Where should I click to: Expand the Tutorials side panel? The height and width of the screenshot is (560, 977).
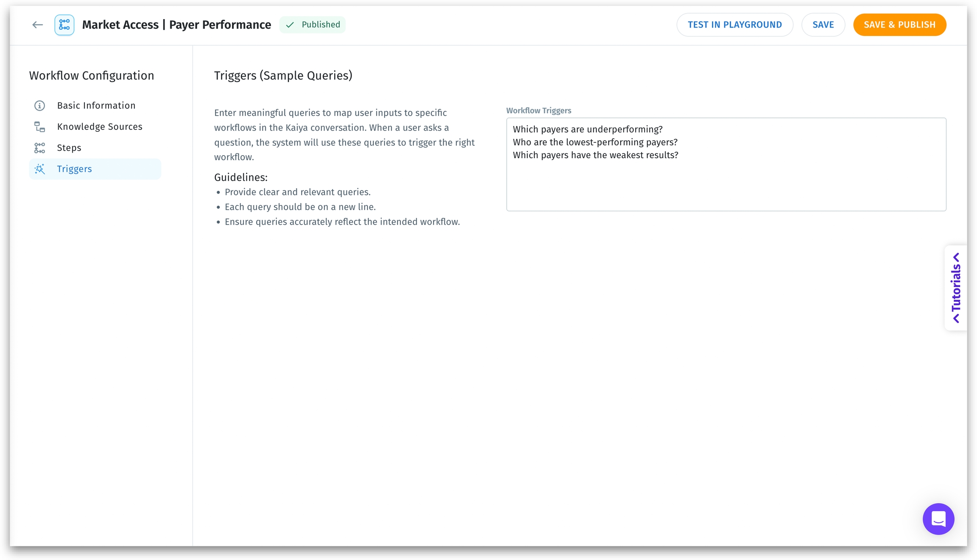point(956,288)
